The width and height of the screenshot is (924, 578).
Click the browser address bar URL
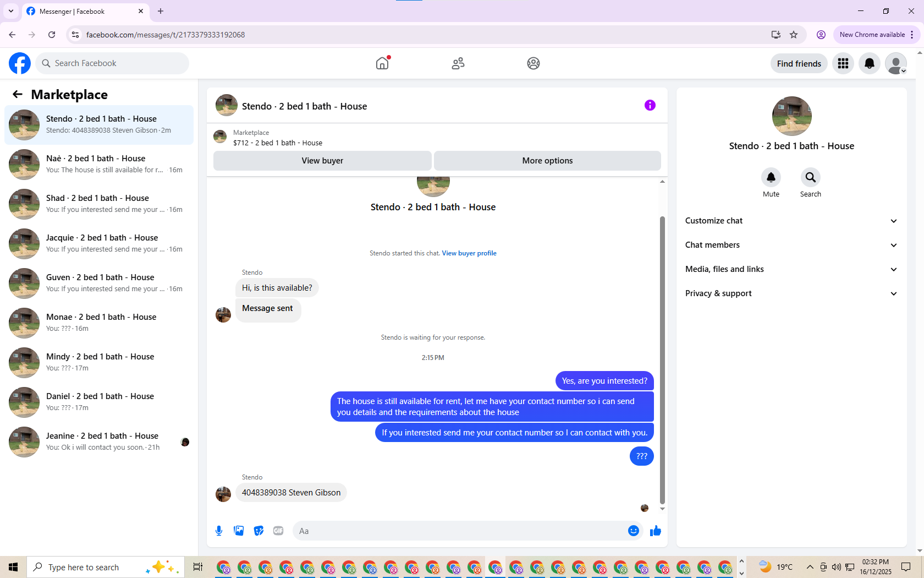(166, 35)
